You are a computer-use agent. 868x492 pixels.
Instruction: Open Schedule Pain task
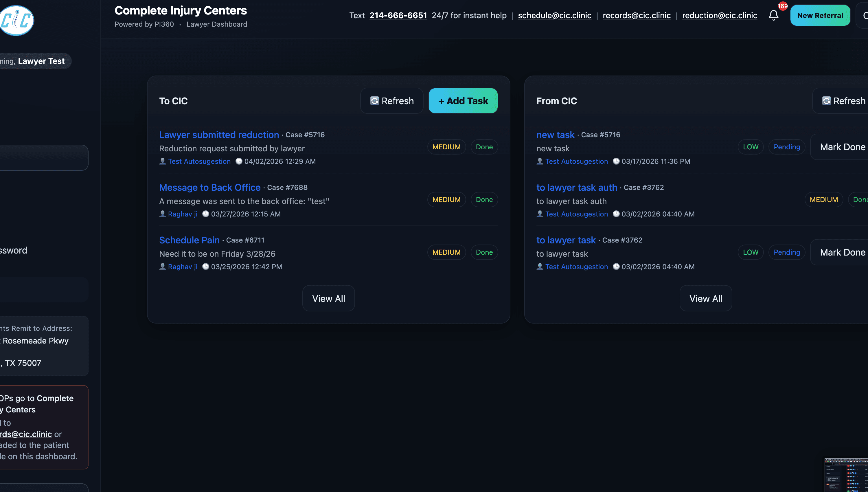[189, 240]
